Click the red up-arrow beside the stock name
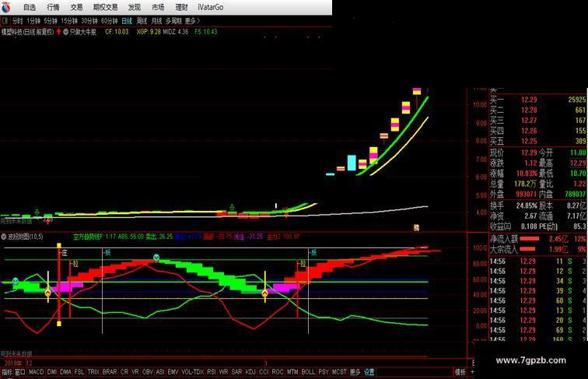588x379 pixels. (59, 32)
